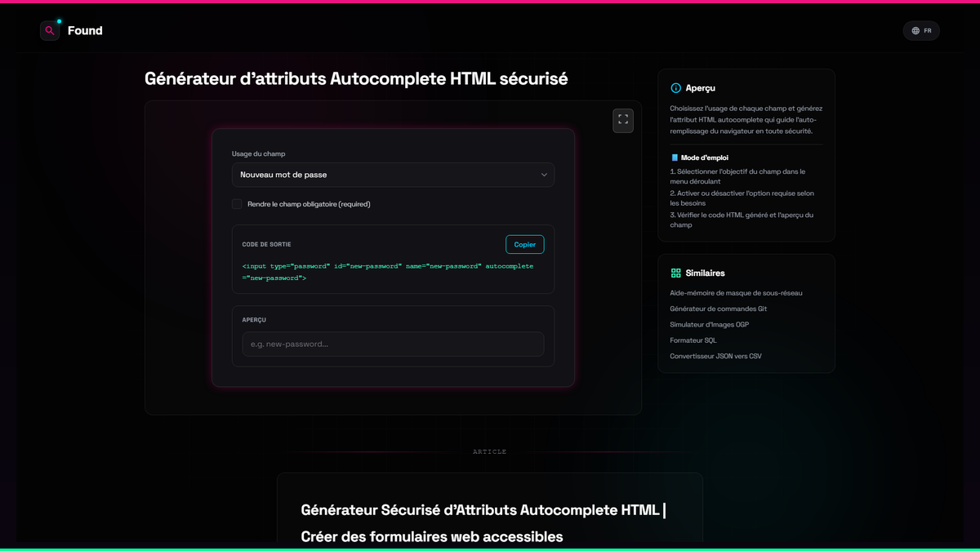Click the Found magnifier logo icon
980x551 pixels.
pos(50,31)
